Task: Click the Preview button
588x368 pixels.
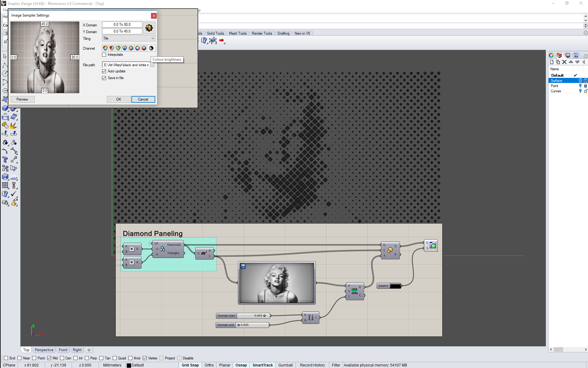Action: (22, 99)
